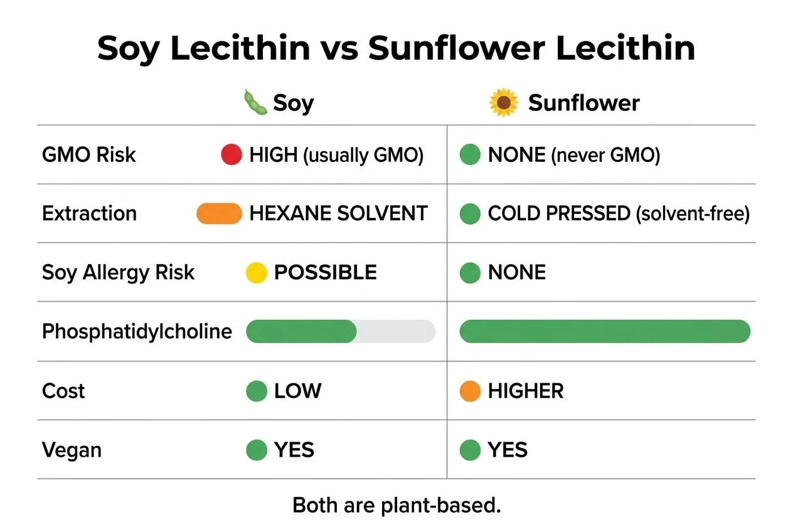Click the green dot beside COLD PRESSED
This screenshot has height=532, width=793.
point(470,213)
